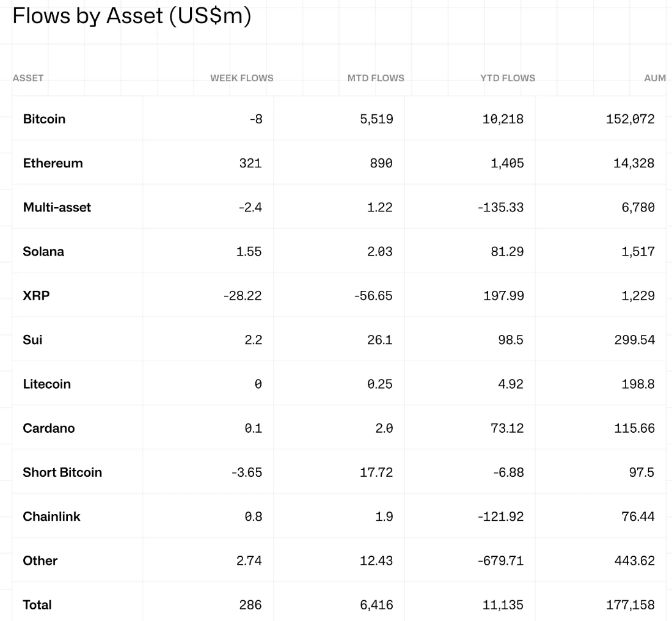Click the Litecoin row label
The width and height of the screenshot is (672, 621).
point(46,384)
